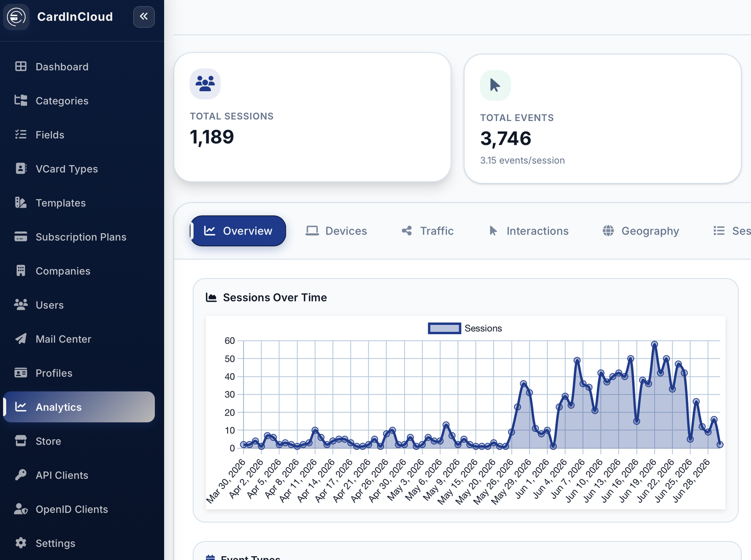Toggle the Sessions legend in the chart
The image size is (751, 560).
465,328
